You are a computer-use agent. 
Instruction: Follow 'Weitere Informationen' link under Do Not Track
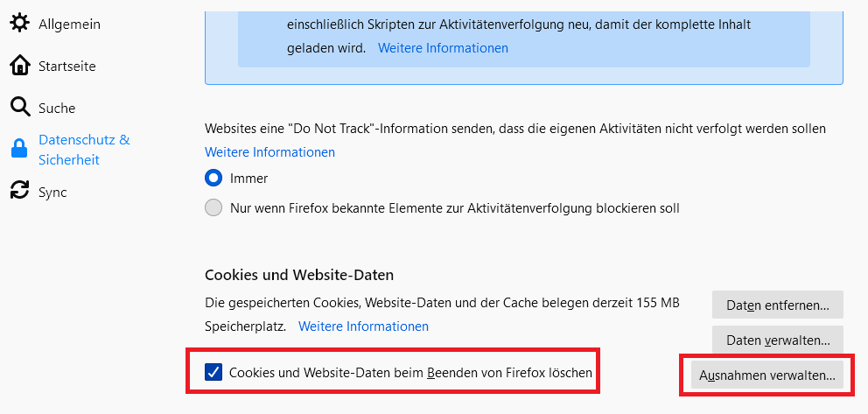269,152
